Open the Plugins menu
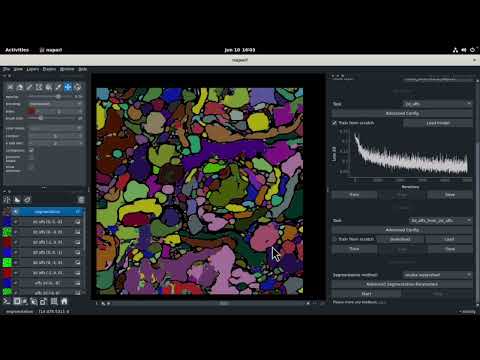This screenshot has height=360, width=480. coord(49,69)
